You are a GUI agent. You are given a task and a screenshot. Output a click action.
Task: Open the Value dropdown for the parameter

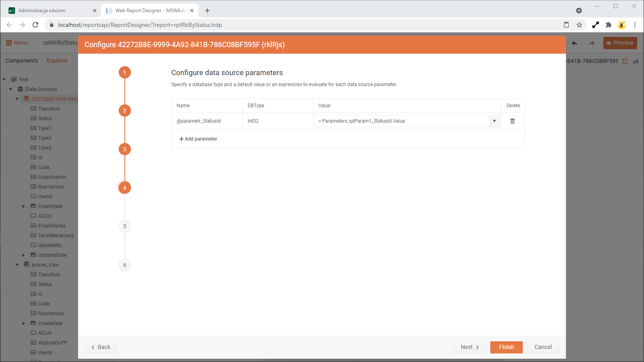494,121
